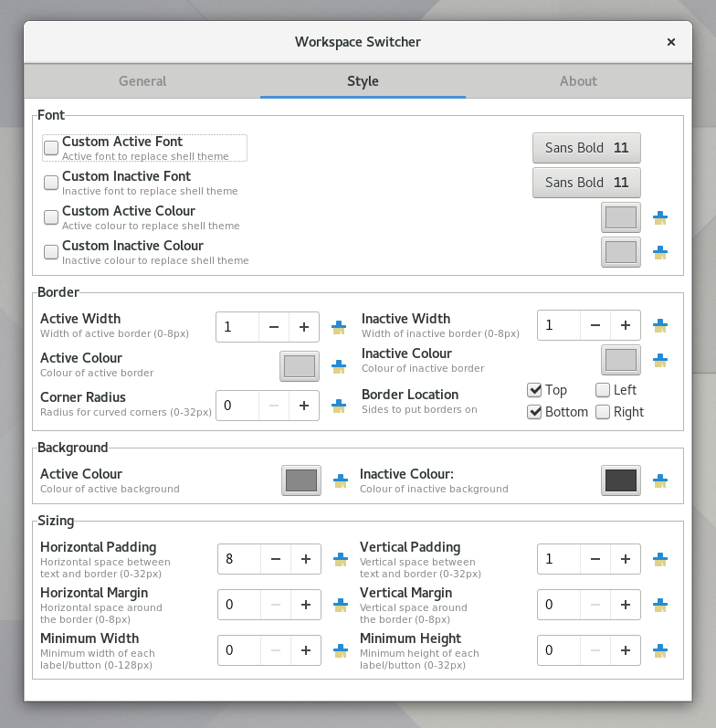716x728 pixels.
Task: Select the Style tab
Action: coord(363,81)
